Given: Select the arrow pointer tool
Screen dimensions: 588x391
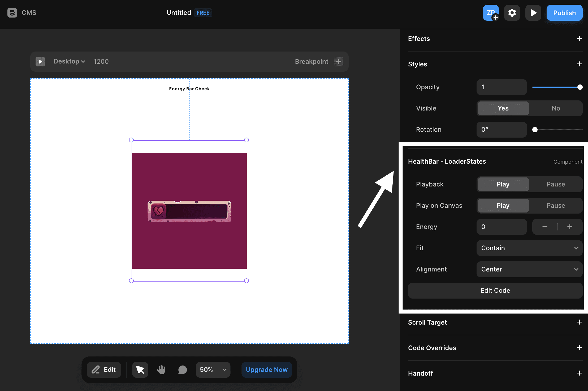Looking at the screenshot, I should pyautogui.click(x=140, y=369).
